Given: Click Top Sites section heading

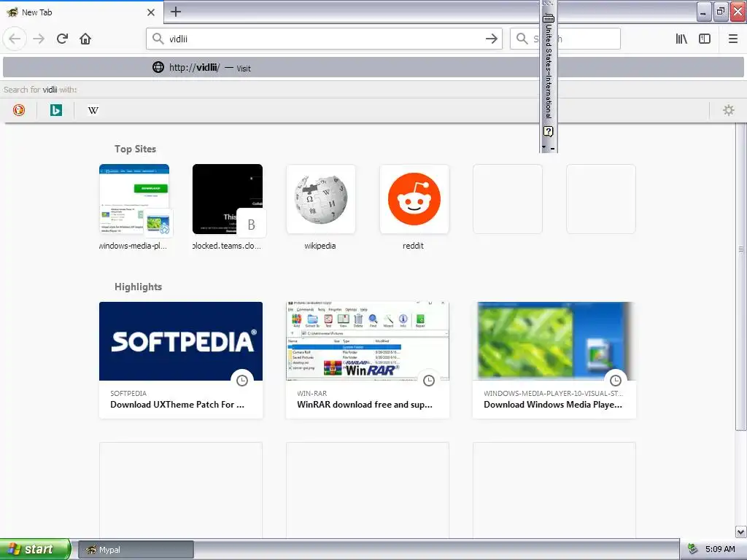Looking at the screenshot, I should pos(135,149).
